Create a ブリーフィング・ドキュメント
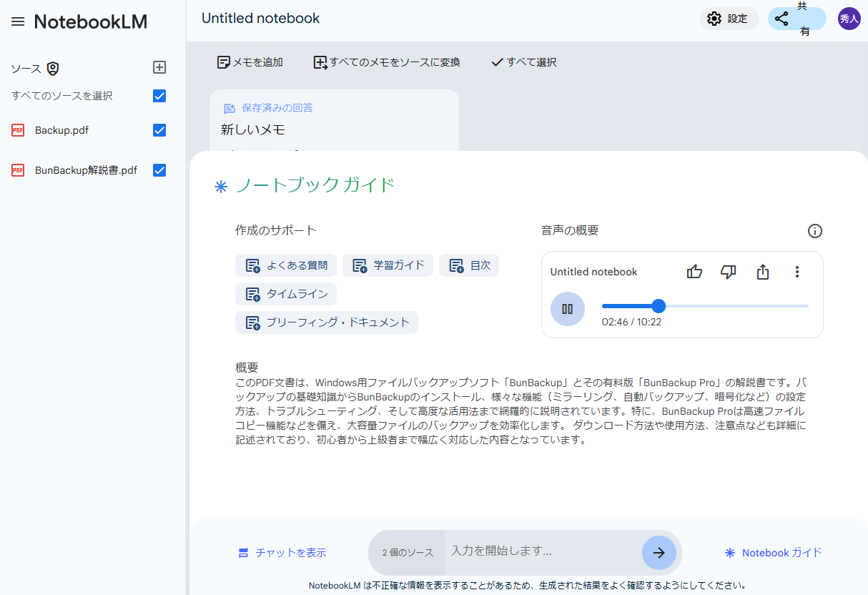 click(326, 323)
